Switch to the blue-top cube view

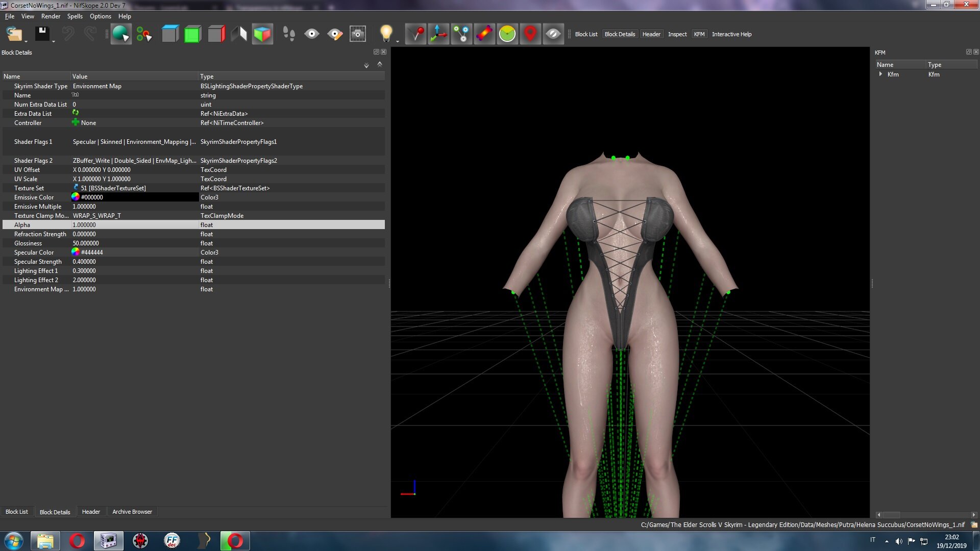tap(170, 34)
